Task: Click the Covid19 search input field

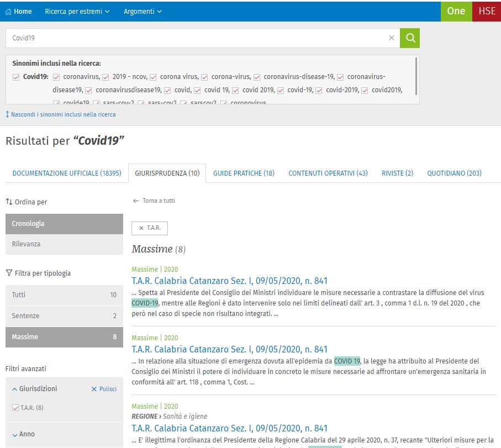Action: [x=193, y=38]
